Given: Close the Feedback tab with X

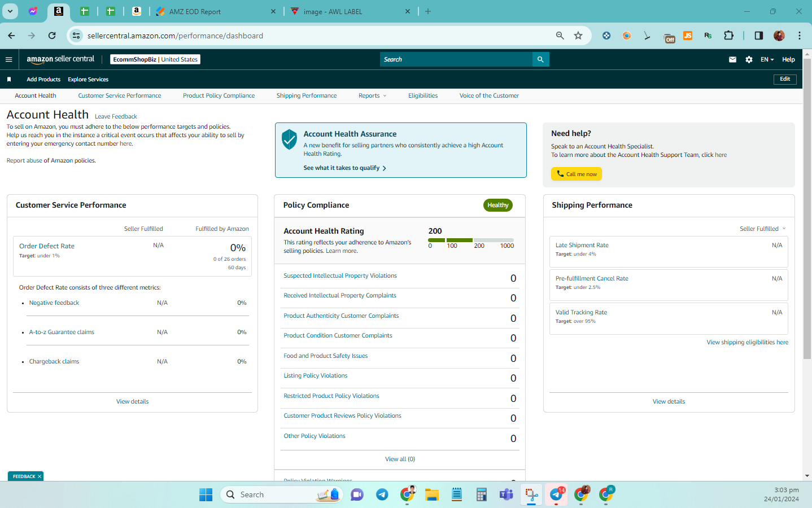Looking at the screenshot, I should (40, 476).
